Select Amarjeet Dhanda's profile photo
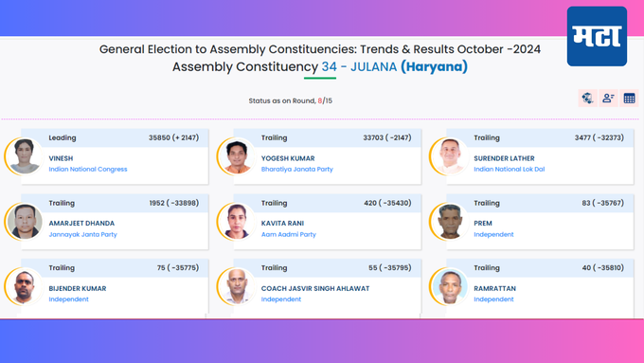 click(x=24, y=222)
